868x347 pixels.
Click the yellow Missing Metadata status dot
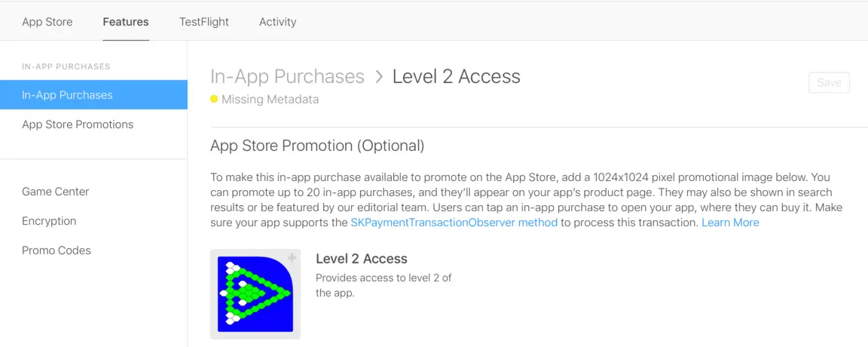pos(214,100)
